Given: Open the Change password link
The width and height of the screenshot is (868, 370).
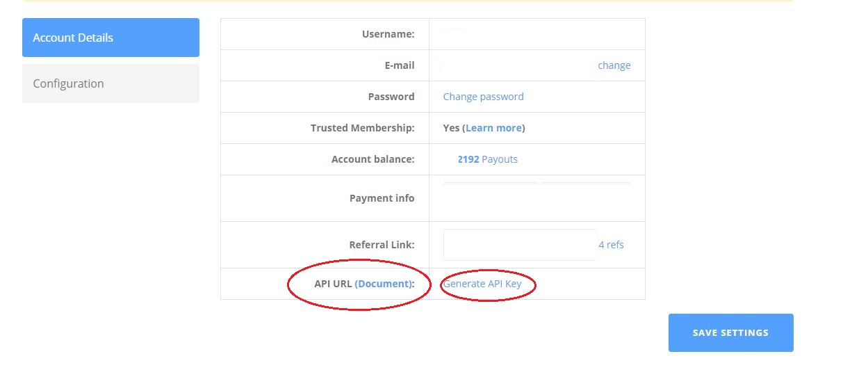Looking at the screenshot, I should (483, 97).
